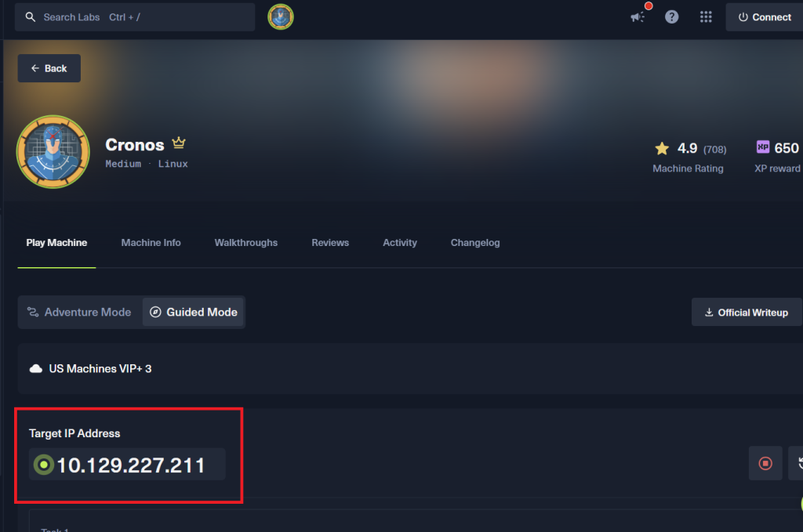Screen dimensions: 803x532
Task: Click the magnifier search icon
Action: [x=31, y=17]
